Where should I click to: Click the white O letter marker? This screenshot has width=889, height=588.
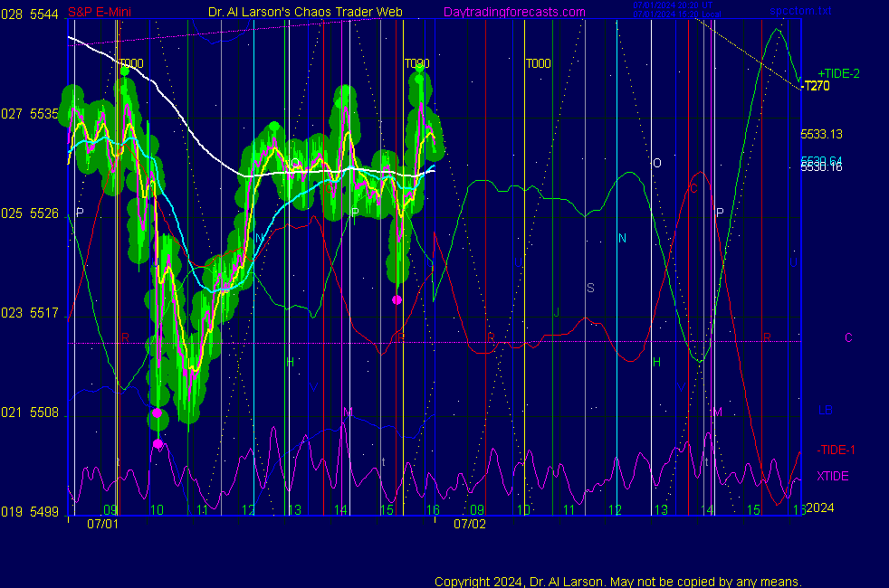pyautogui.click(x=657, y=163)
